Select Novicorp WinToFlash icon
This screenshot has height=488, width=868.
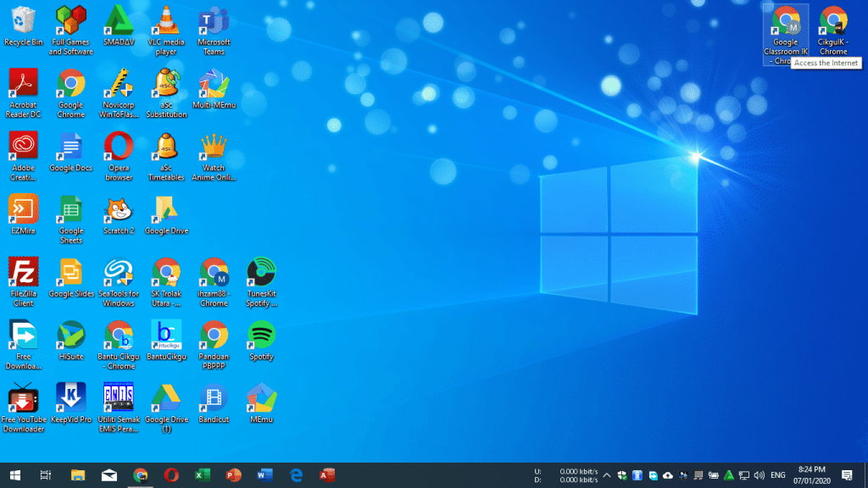click(119, 93)
